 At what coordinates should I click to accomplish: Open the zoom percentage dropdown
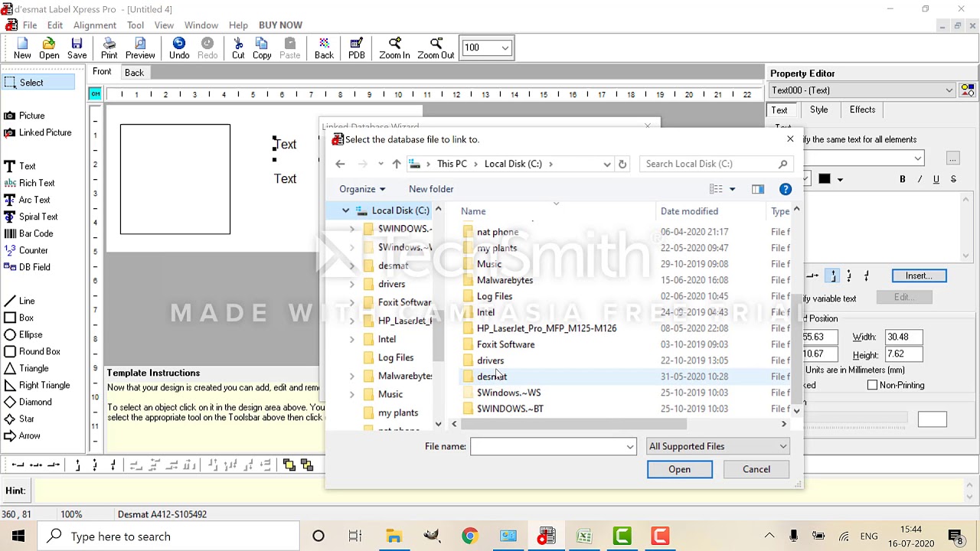coord(505,47)
